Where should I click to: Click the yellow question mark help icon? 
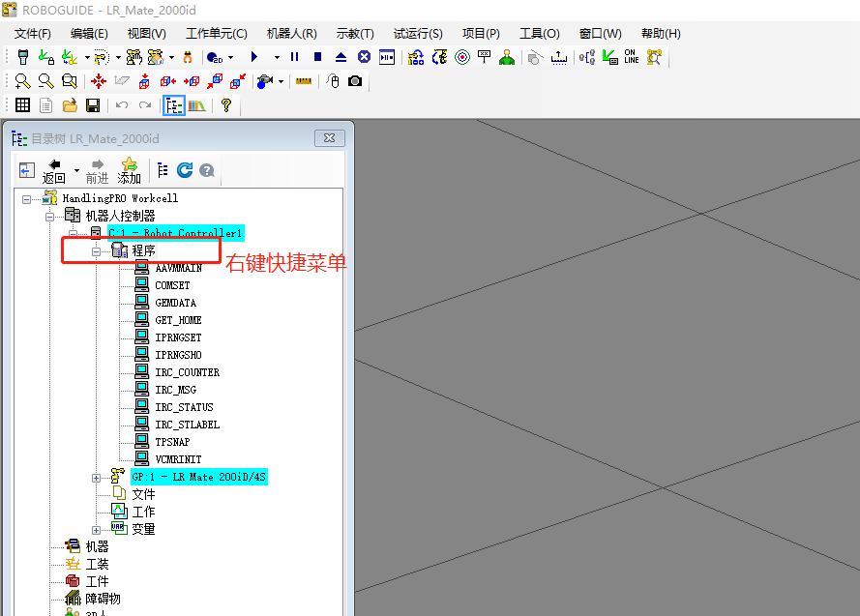[x=226, y=105]
